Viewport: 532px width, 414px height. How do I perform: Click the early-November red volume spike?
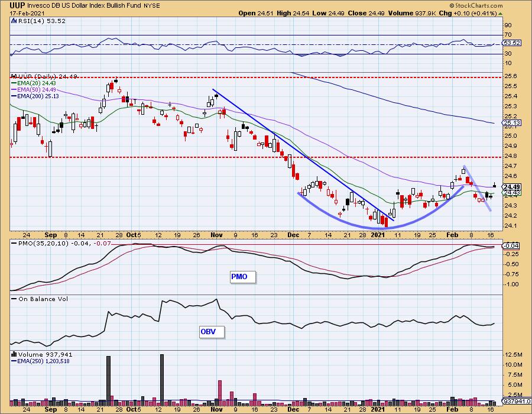[x=220, y=393]
